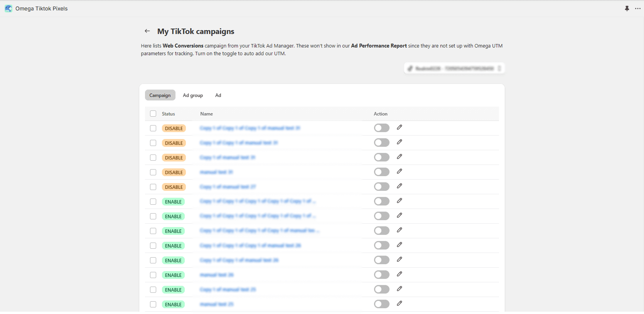Click the edit pencil in the last visible row
Viewport: 644px width, 314px height.
pyautogui.click(x=400, y=304)
